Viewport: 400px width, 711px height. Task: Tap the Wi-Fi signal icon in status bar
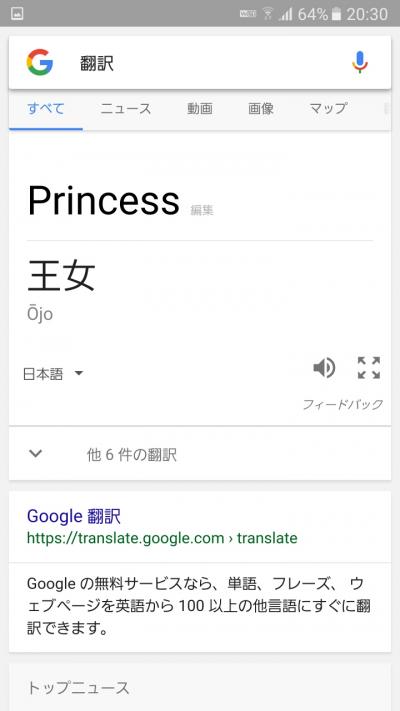click(268, 14)
